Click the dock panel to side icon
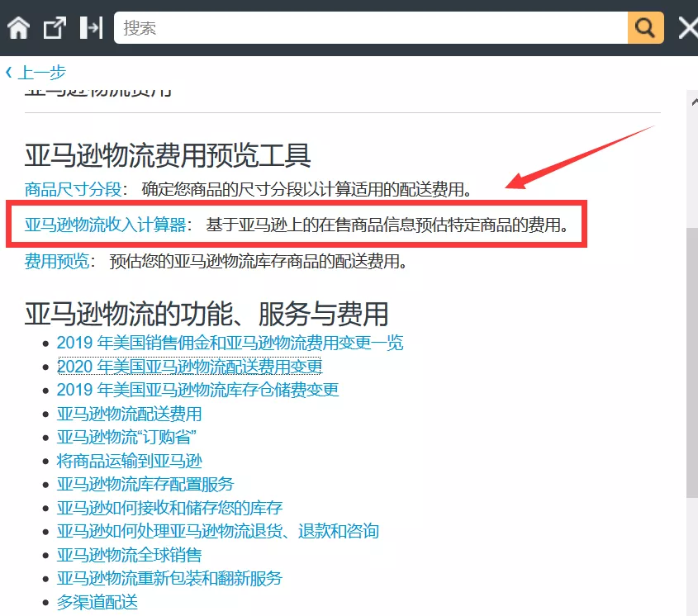 click(x=90, y=28)
